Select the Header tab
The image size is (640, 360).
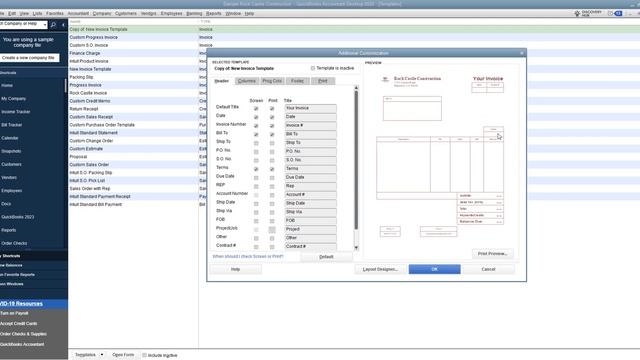222,81
